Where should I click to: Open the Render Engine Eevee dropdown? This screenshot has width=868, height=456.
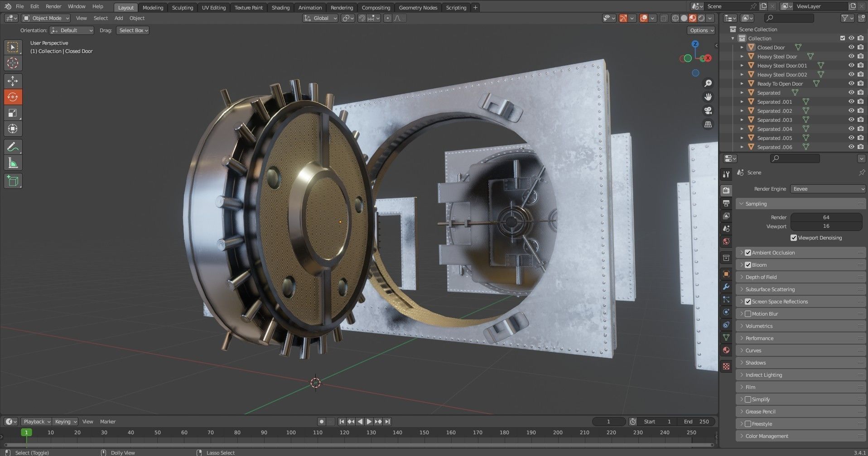pos(828,189)
